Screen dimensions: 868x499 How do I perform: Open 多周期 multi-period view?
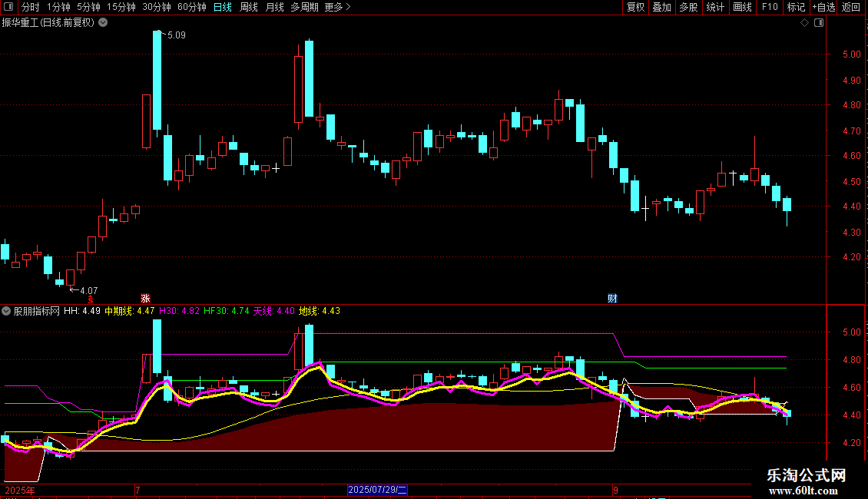[304, 7]
